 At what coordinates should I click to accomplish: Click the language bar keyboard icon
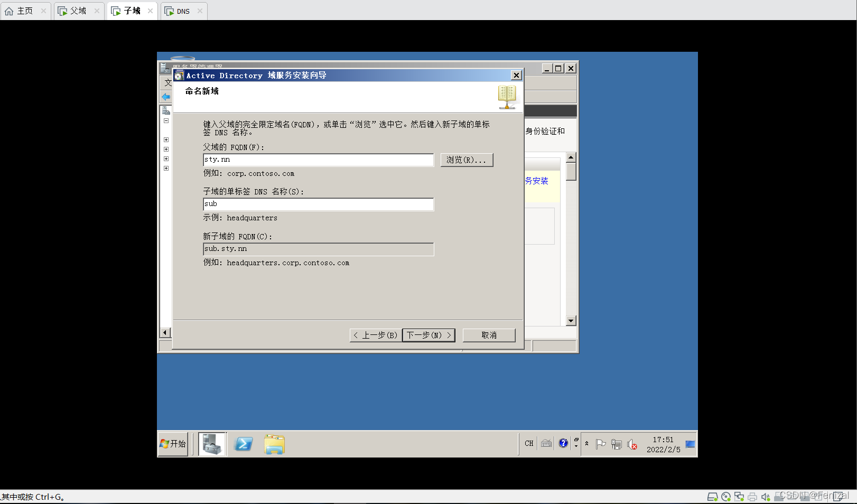tap(546, 443)
